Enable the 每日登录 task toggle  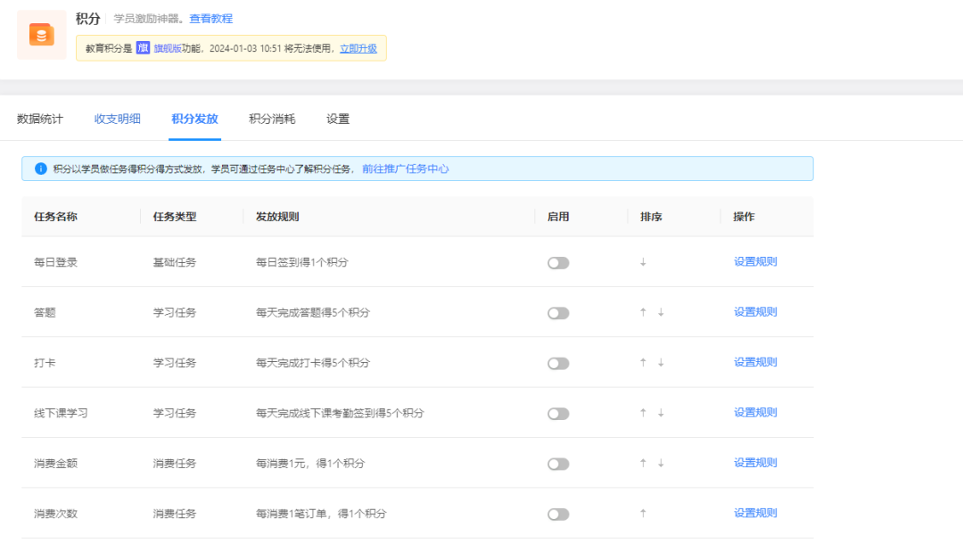click(x=558, y=263)
